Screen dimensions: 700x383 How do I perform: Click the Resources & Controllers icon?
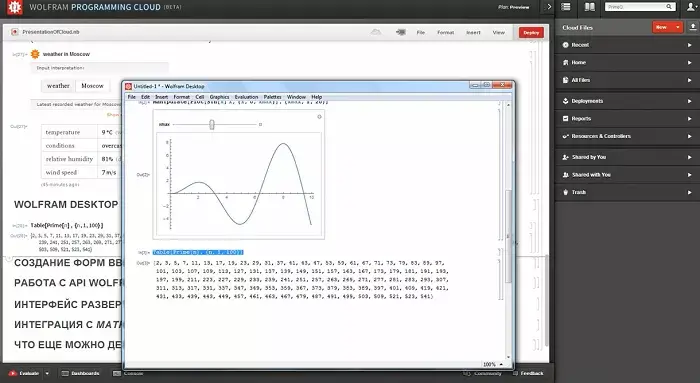(x=566, y=136)
